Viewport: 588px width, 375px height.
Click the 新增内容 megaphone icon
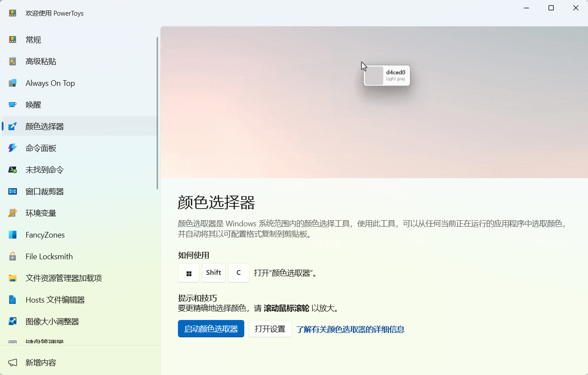coord(13,362)
